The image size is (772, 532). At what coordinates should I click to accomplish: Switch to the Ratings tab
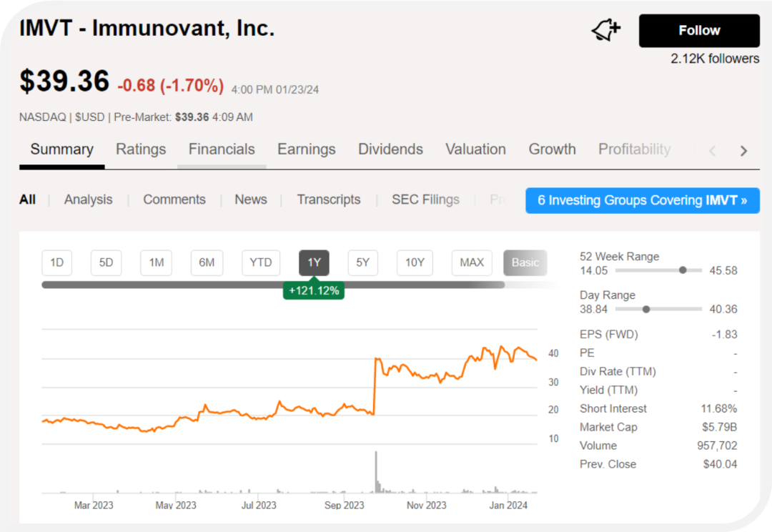pyautogui.click(x=141, y=149)
